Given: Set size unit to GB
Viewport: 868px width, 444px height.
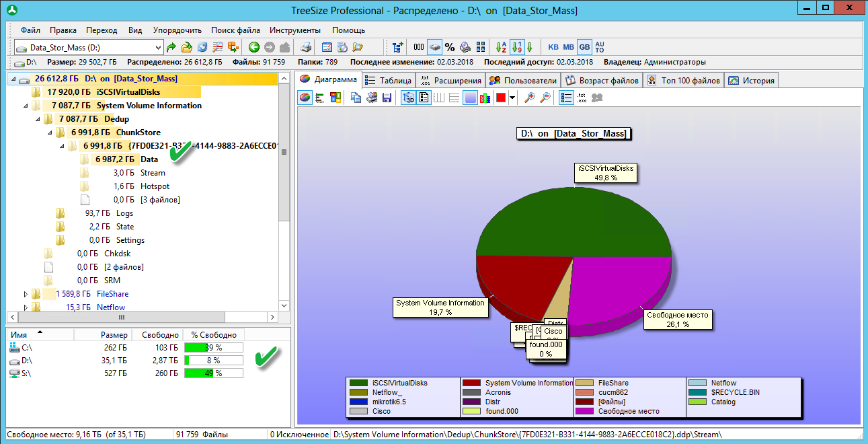Looking at the screenshot, I should point(584,47).
